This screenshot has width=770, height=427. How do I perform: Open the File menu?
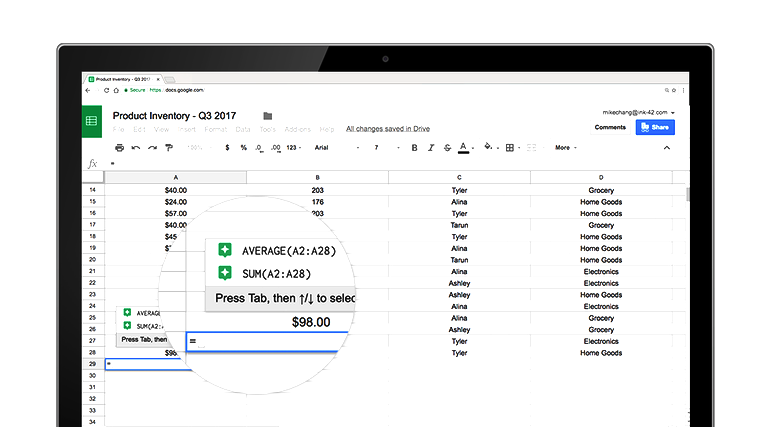(x=118, y=129)
